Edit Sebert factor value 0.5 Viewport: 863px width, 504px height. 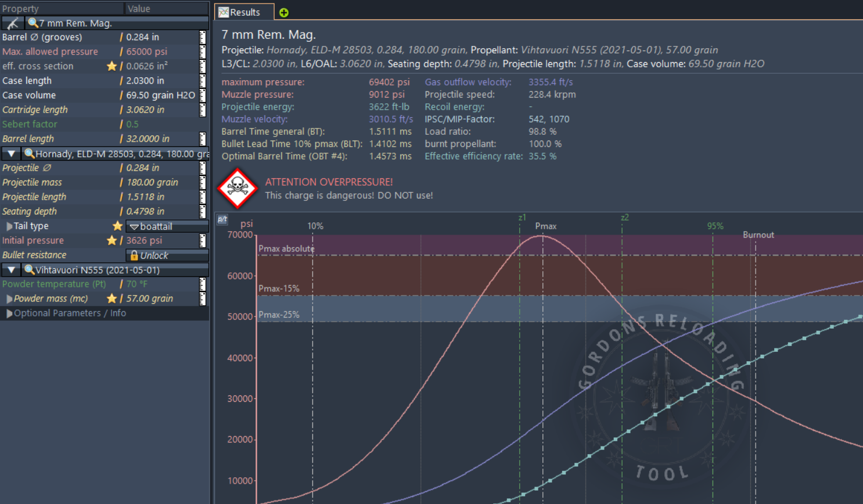point(132,124)
